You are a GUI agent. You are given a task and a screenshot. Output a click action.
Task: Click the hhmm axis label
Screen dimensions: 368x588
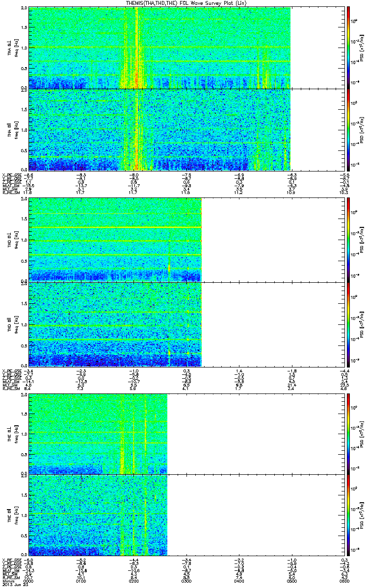(7, 580)
